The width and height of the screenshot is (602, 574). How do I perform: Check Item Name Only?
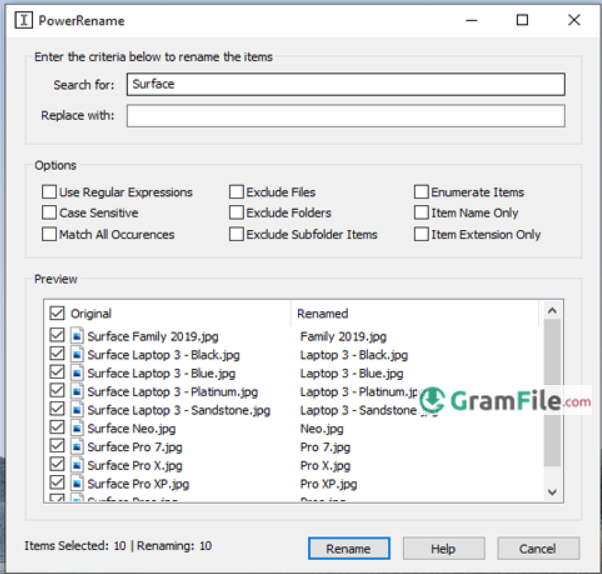(422, 212)
